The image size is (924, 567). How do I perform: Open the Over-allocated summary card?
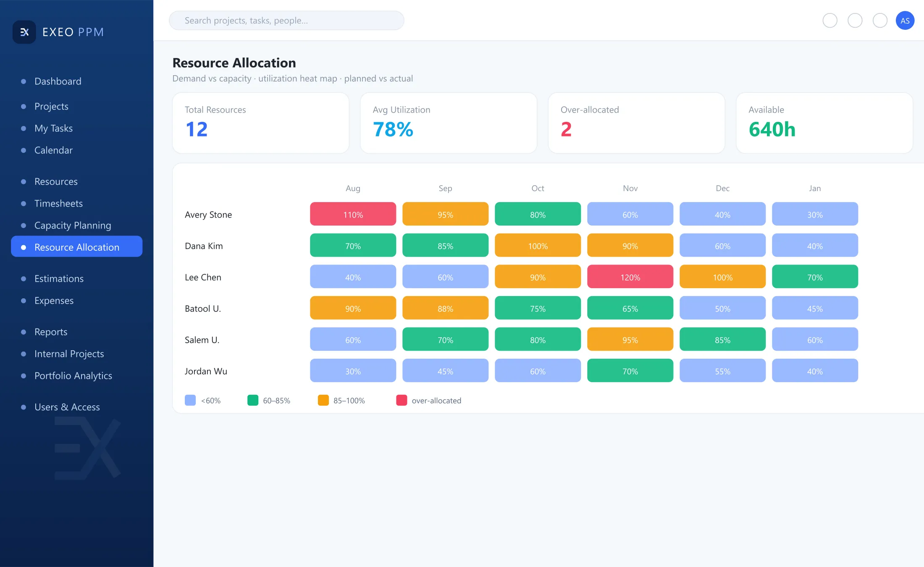coord(636,123)
